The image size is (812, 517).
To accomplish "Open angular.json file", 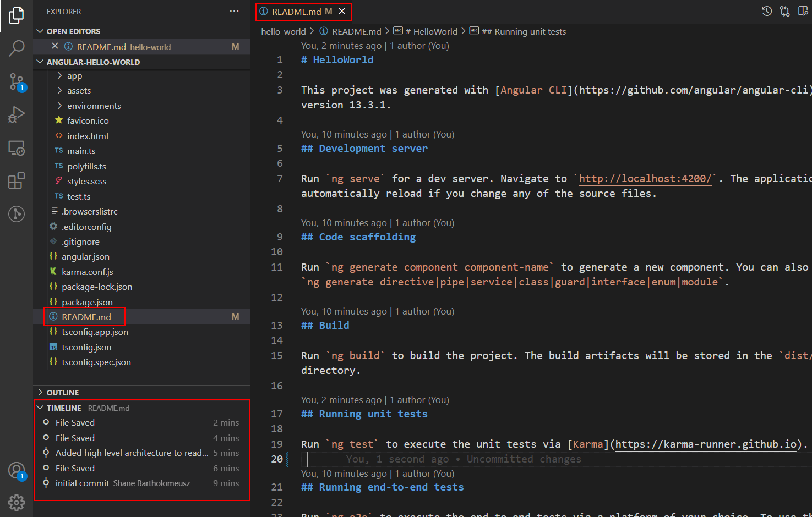I will [85, 257].
